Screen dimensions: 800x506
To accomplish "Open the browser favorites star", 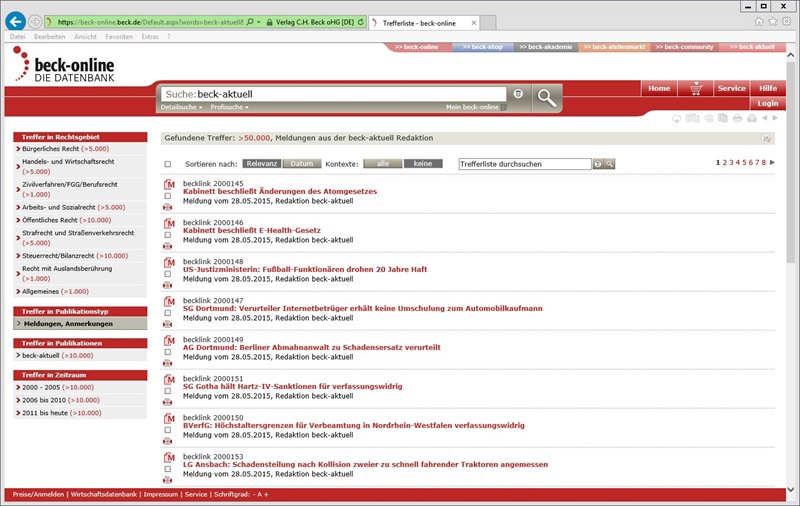I will (773, 21).
